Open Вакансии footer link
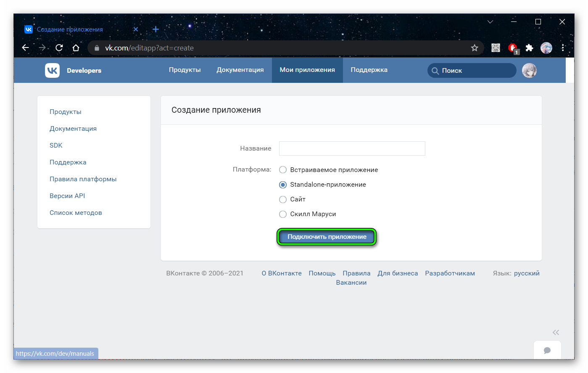Viewport: 588px width, 373px height. click(351, 283)
